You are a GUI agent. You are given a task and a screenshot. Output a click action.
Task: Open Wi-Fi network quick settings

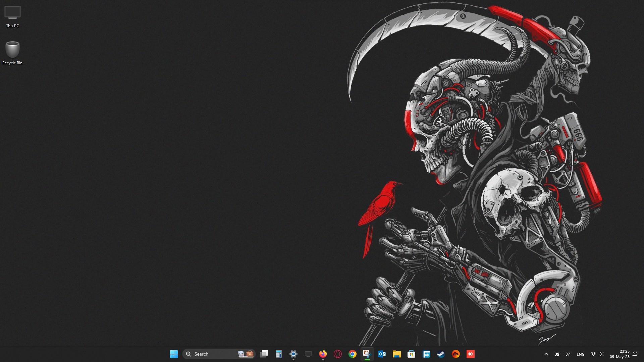coord(593,354)
